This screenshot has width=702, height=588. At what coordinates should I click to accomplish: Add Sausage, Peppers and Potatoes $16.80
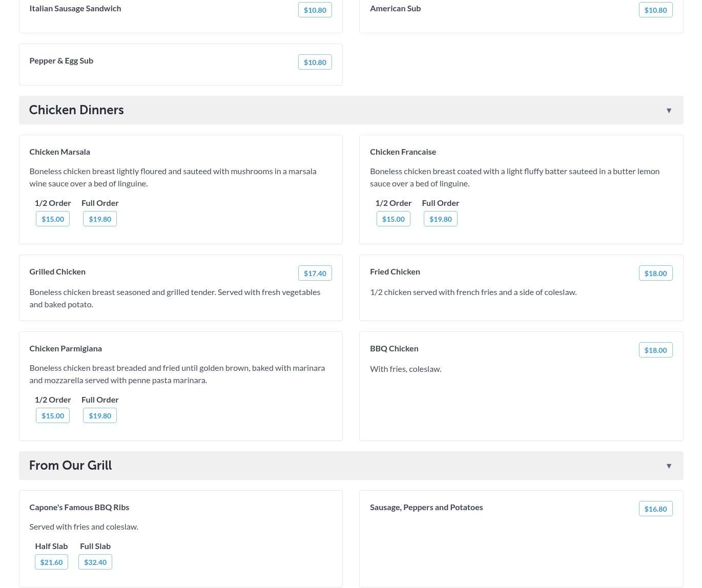(x=655, y=509)
